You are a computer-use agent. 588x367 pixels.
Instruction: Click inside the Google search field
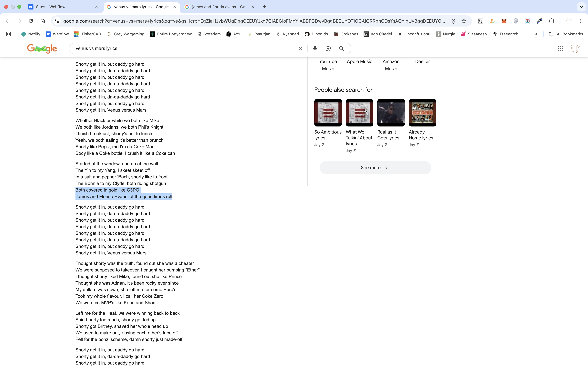(185, 48)
